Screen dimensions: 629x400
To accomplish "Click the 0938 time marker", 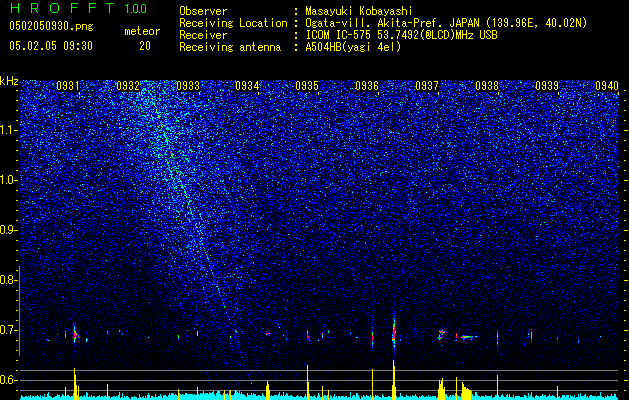I will click(487, 86).
